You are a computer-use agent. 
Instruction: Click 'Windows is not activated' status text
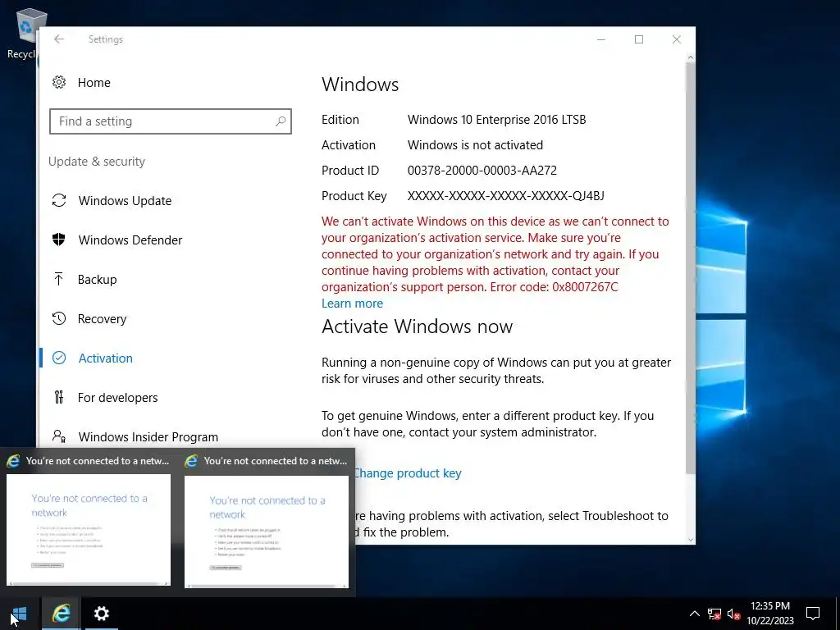pos(475,145)
